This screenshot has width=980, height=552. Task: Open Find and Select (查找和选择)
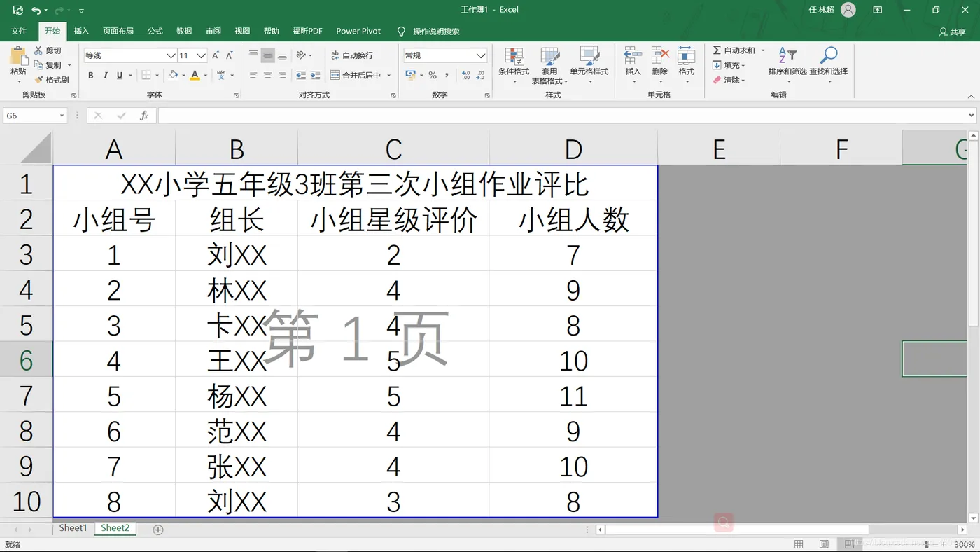(829, 65)
